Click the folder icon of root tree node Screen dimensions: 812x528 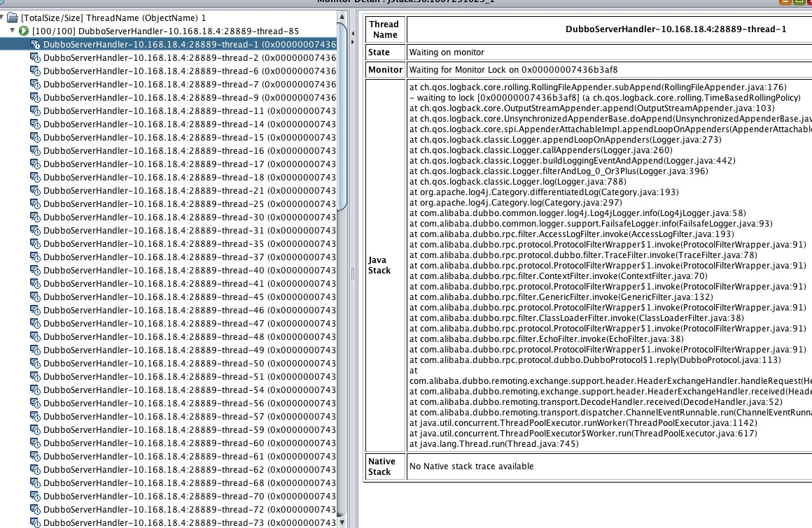[13, 17]
